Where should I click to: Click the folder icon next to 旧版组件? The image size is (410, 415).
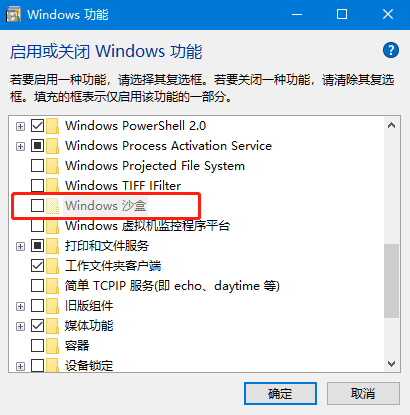52,306
